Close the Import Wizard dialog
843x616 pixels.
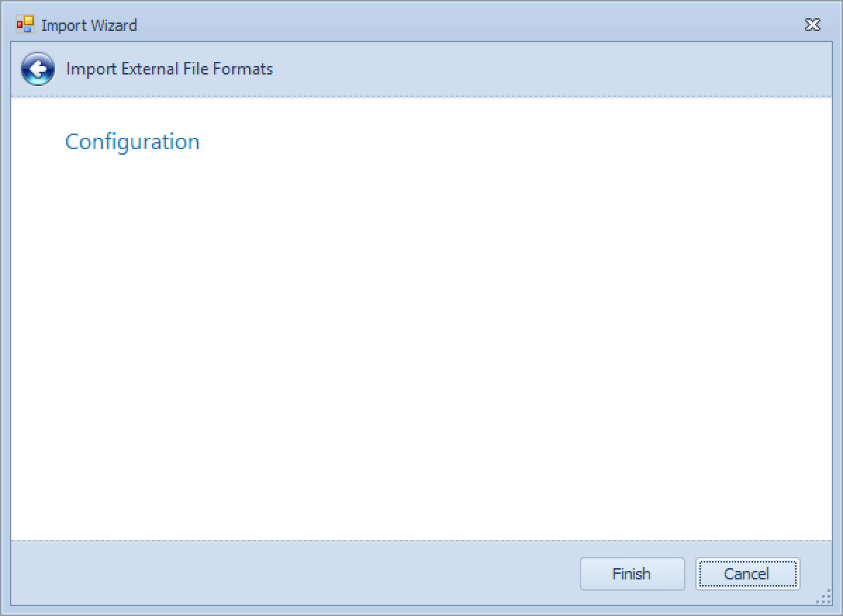812,25
